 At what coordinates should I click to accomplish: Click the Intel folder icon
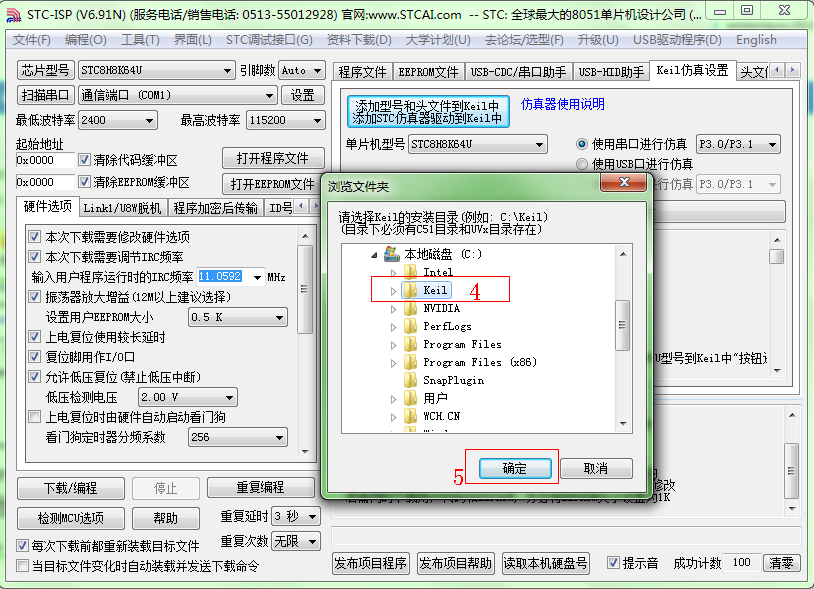point(410,271)
